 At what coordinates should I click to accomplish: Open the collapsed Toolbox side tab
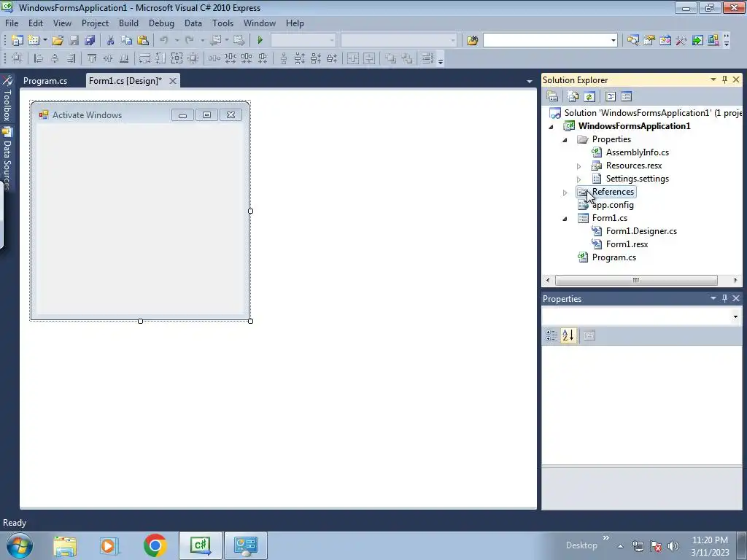pos(7,98)
